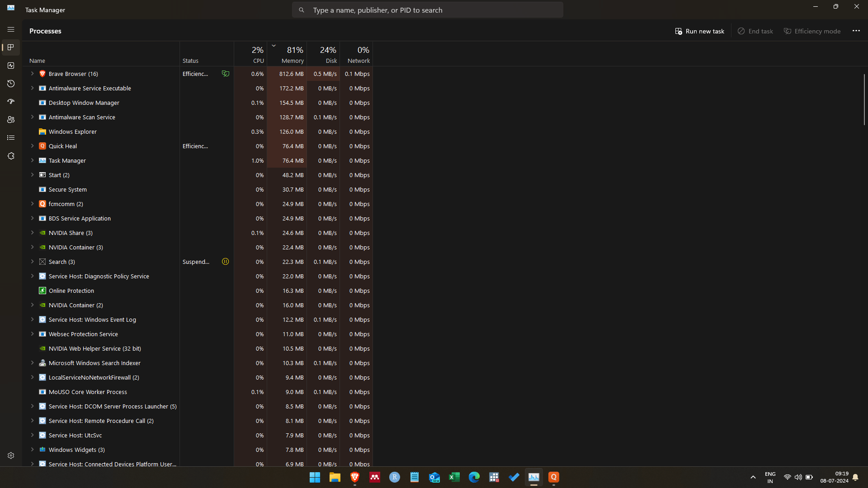Sort processes by Network column
Screen dimensions: 868x488
point(356,54)
